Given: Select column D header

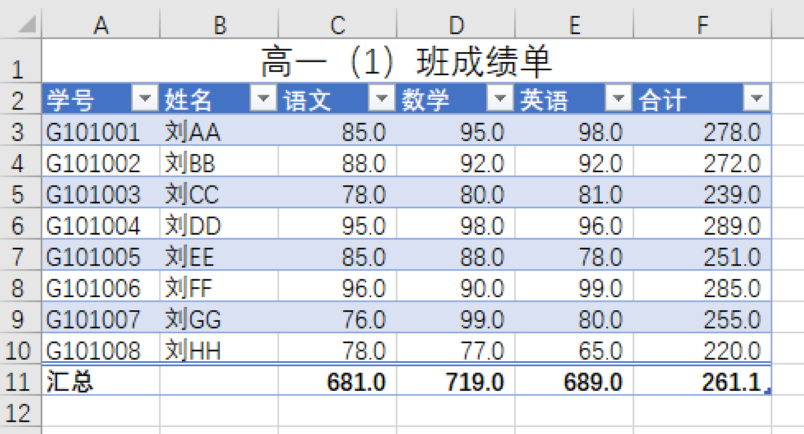Looking at the screenshot, I should 456,24.
